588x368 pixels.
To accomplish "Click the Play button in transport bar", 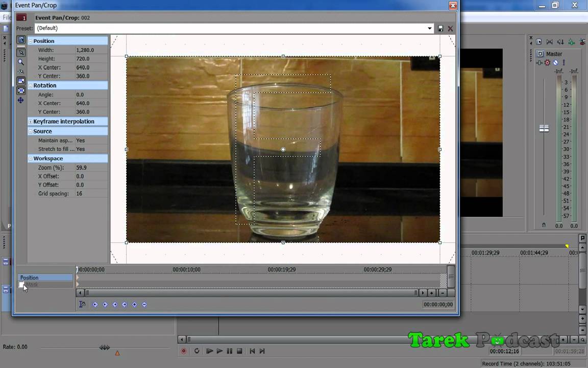I will (220, 351).
